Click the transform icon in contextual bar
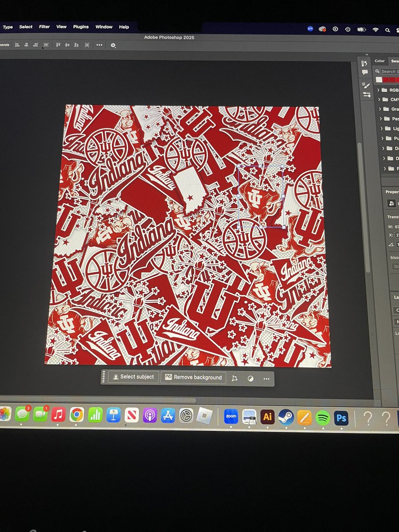This screenshot has height=532, width=399. click(235, 379)
